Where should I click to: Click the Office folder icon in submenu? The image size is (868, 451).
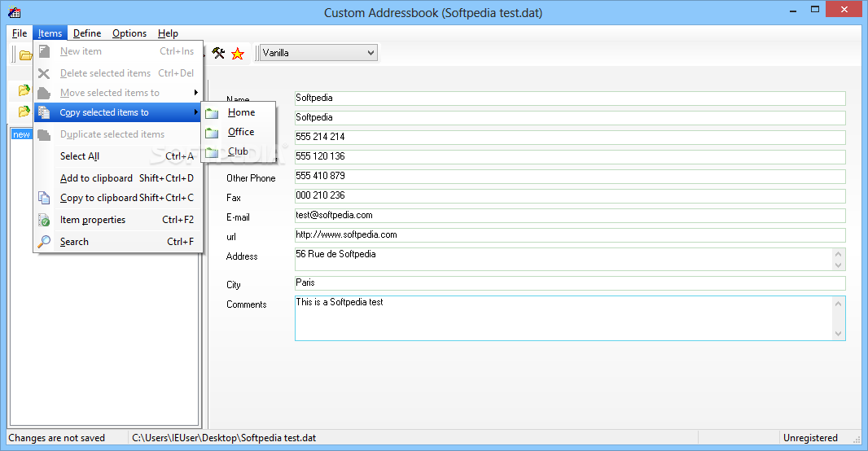pos(212,133)
